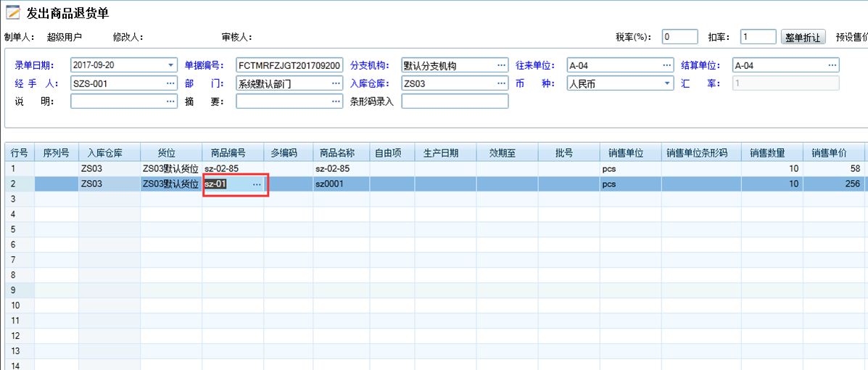
Task: Click the 批号 column header
Action: (x=569, y=153)
